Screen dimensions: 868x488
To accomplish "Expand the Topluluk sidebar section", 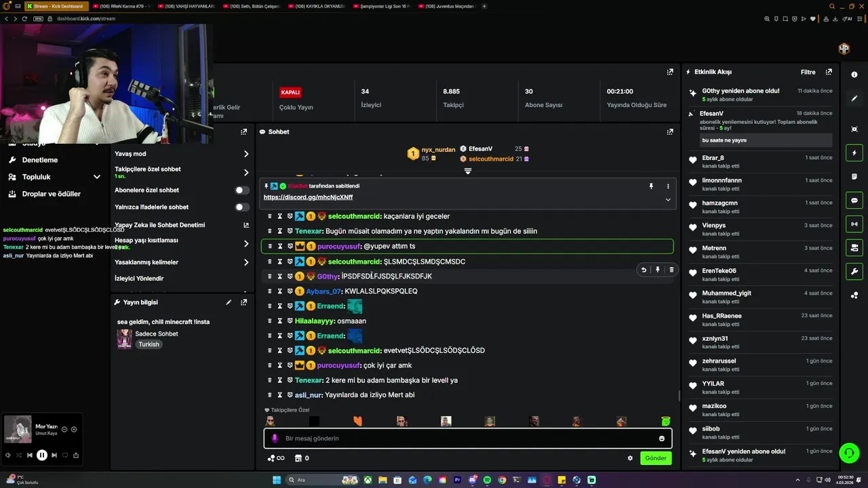I will [x=97, y=177].
